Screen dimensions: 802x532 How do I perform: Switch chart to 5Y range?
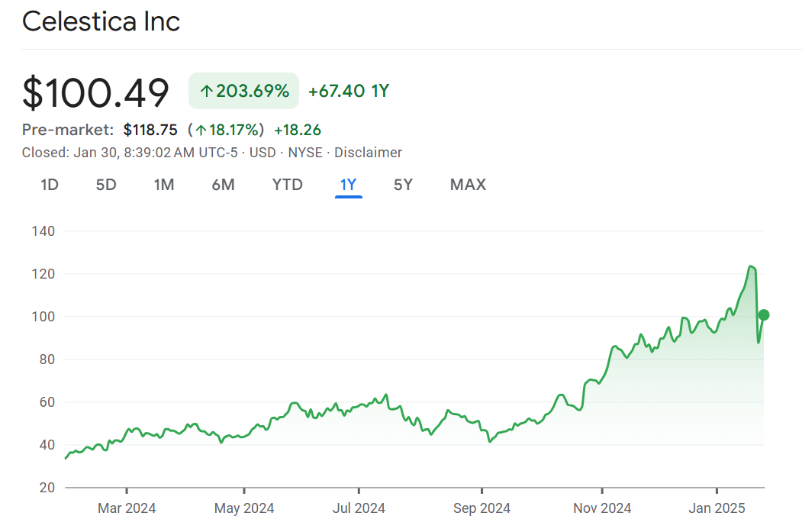tap(403, 185)
